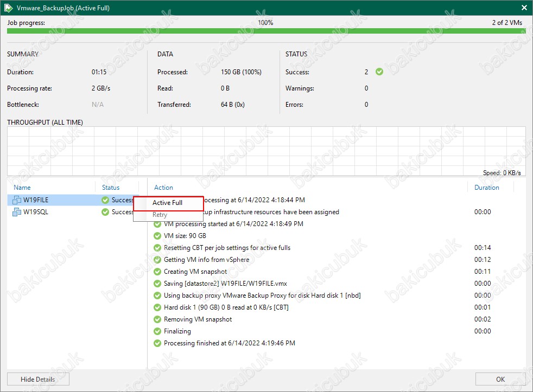Click the W19FILE virtual machine icon
The height and width of the screenshot is (392, 533).
[x=17, y=200]
